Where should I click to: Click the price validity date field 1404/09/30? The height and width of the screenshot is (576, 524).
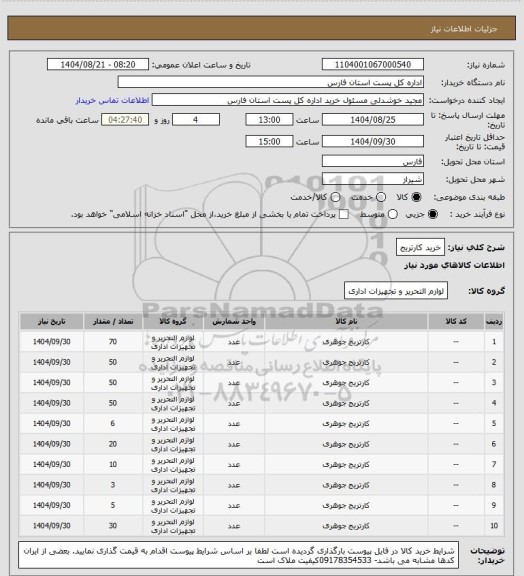pos(373,141)
